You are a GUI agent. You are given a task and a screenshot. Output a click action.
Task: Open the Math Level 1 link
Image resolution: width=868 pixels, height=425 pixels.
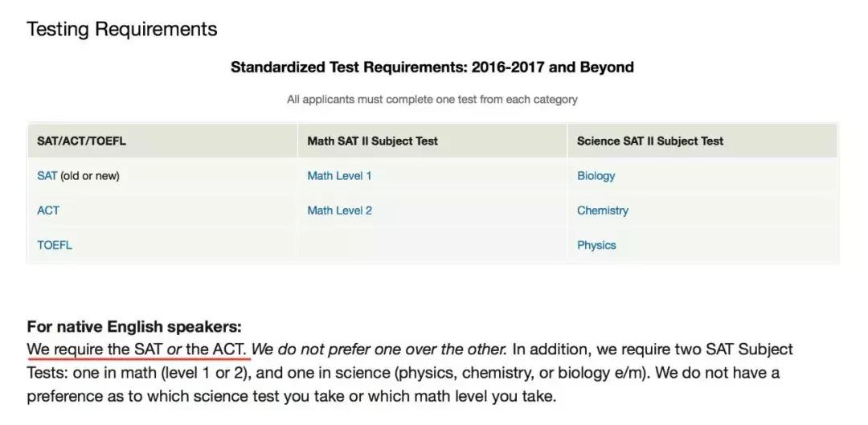339,176
